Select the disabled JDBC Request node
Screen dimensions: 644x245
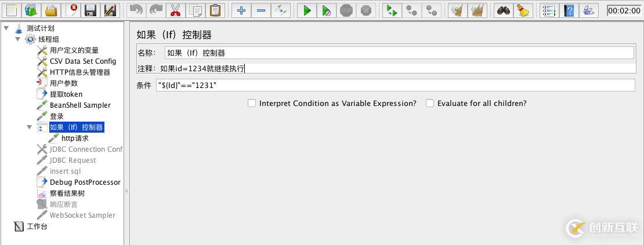(x=73, y=160)
